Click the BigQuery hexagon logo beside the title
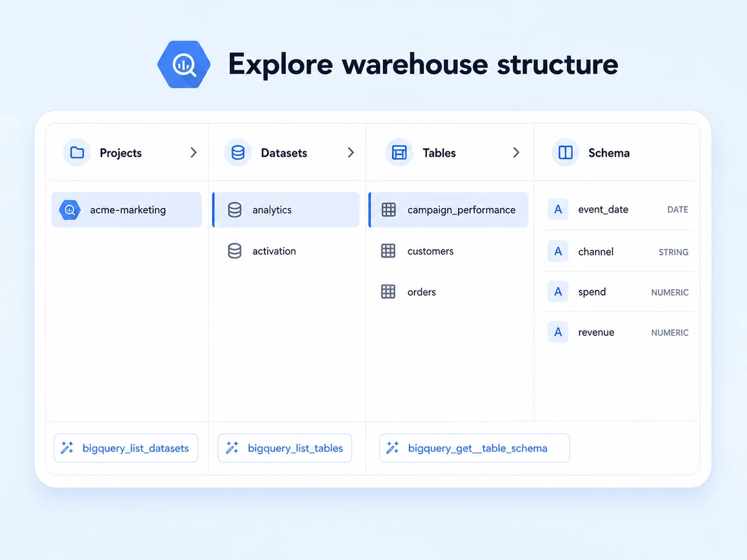Viewport: 747px width, 560px height. (x=184, y=64)
